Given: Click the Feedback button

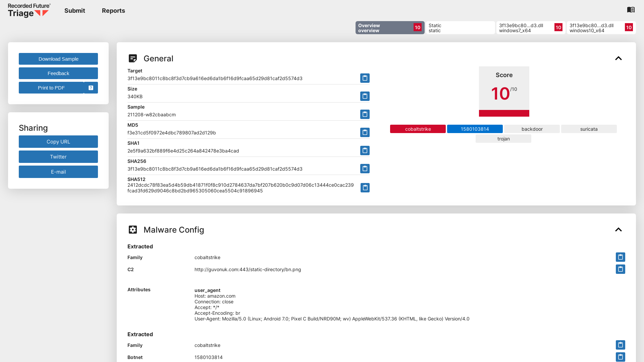Looking at the screenshot, I should pos(58,73).
